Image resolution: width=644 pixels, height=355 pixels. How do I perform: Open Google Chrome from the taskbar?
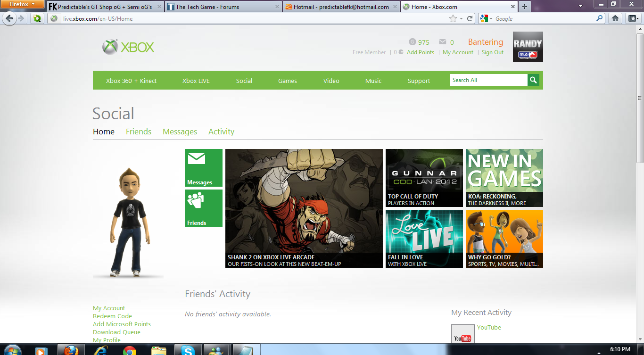pyautogui.click(x=129, y=350)
